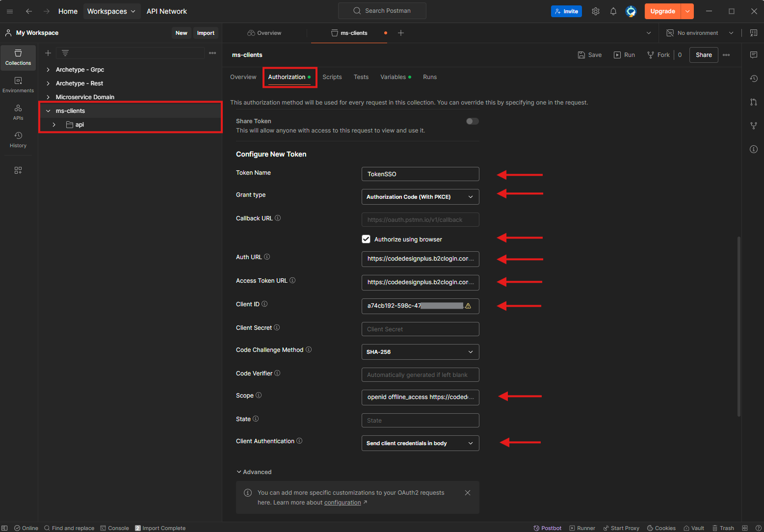Switch to the Tests tab
Image resolution: width=764 pixels, height=532 pixels.
pos(361,77)
